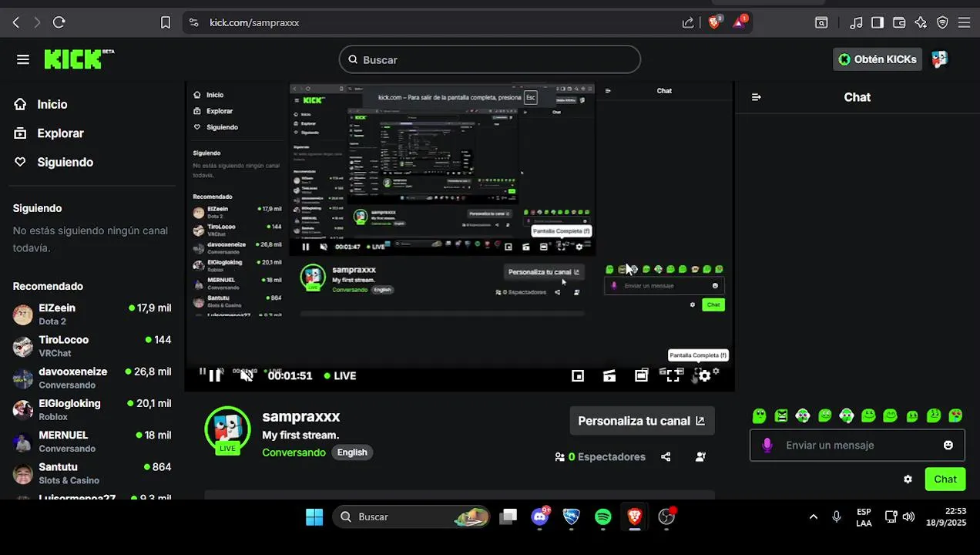This screenshot has width=980, height=555.
Task: Bookmark page with bookmark icon
Action: click(x=166, y=22)
